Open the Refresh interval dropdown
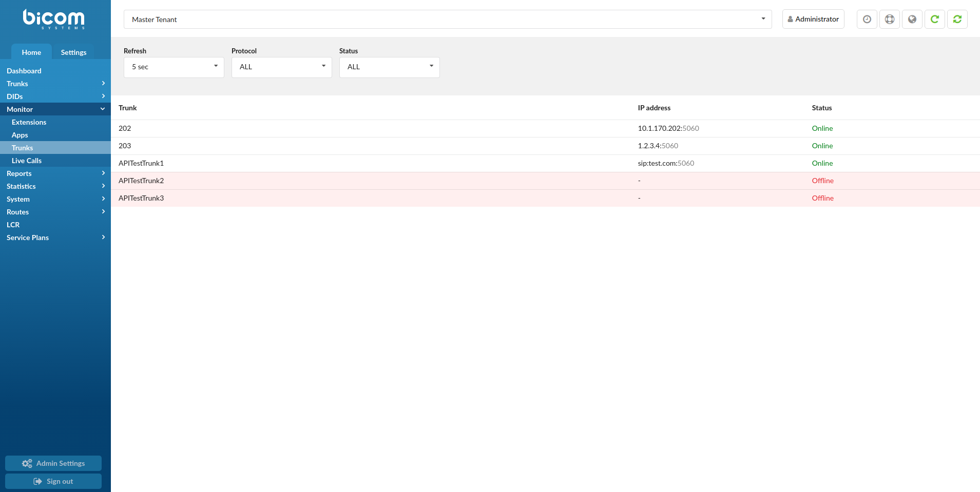Viewport: 980px width, 492px height. 174,67
